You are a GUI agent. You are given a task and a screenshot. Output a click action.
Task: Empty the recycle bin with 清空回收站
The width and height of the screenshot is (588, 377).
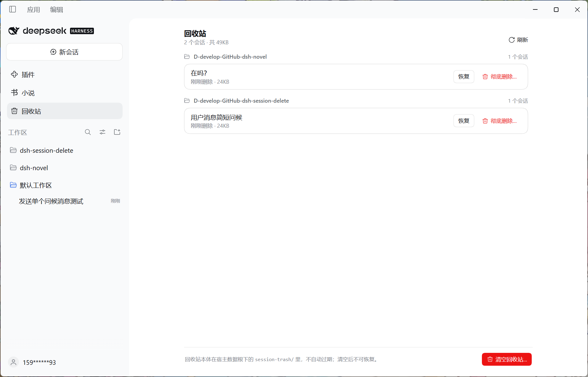[x=507, y=359]
